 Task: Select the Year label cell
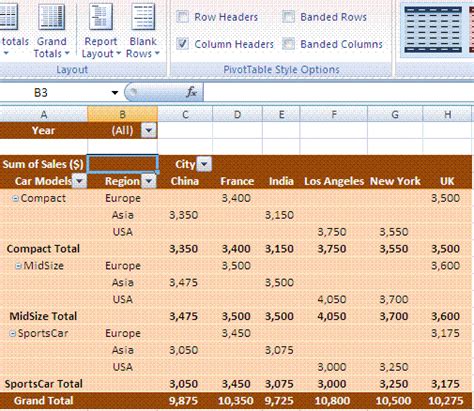pyautogui.click(x=44, y=130)
